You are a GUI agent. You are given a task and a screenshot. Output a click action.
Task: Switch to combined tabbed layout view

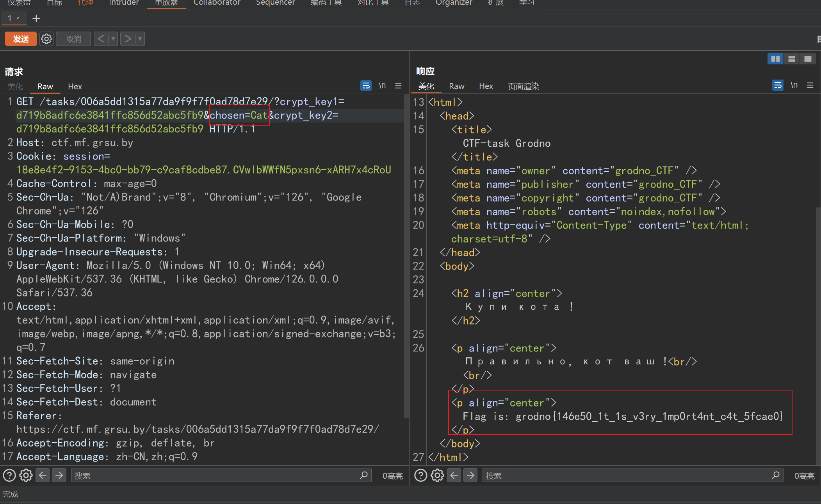click(x=808, y=59)
